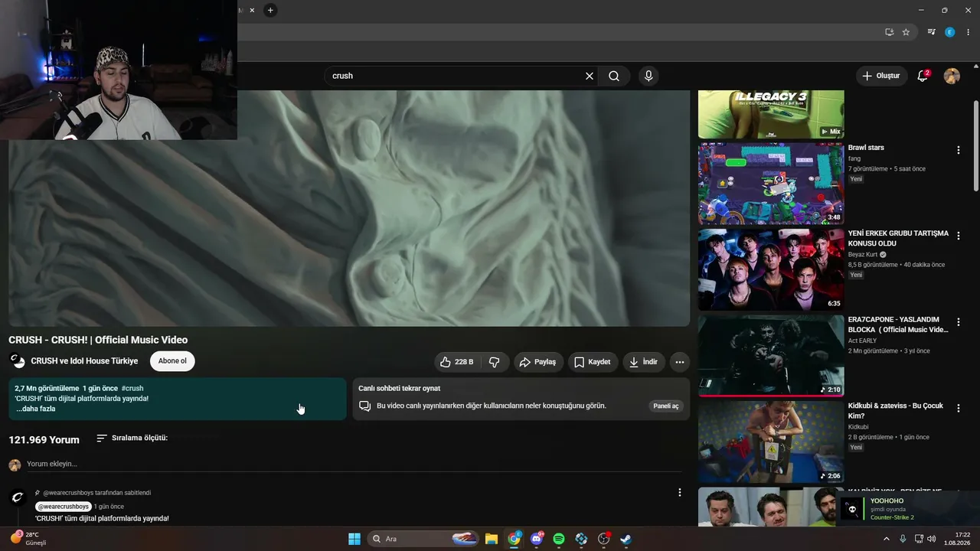This screenshot has width=980, height=551.
Task: Click the Oluştur create button
Action: click(x=881, y=76)
